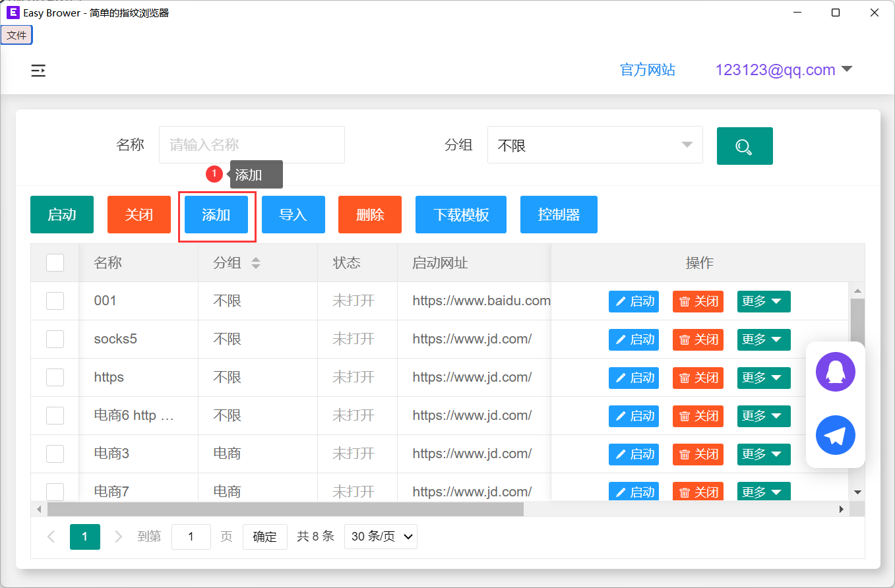
Task: Close row 001 with its 关闭 button
Action: [x=698, y=301]
